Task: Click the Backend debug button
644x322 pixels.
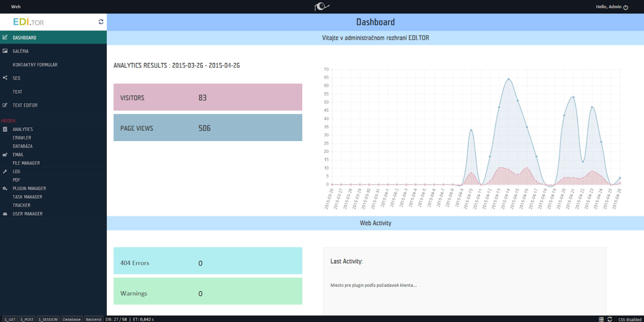Action: tap(93, 319)
